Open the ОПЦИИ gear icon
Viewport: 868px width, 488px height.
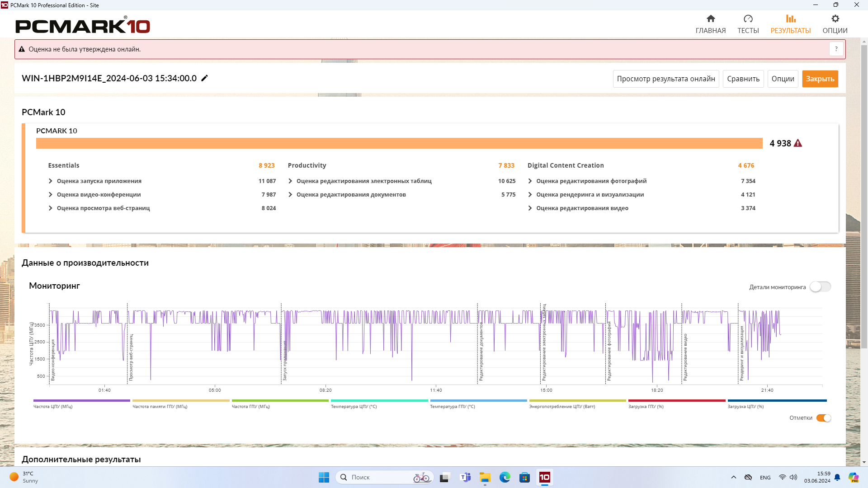tap(835, 19)
